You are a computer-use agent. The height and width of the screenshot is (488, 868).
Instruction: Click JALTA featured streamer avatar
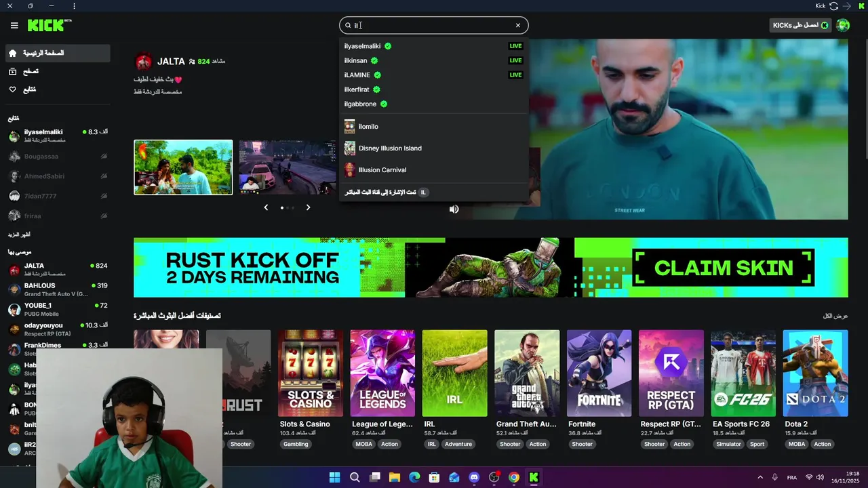tap(144, 62)
